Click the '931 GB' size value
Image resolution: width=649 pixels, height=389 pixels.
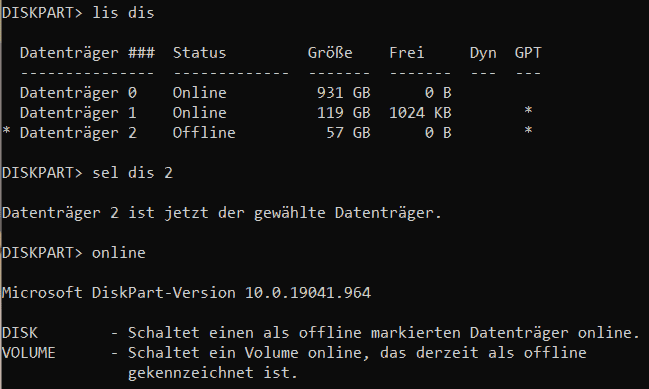pos(344,93)
